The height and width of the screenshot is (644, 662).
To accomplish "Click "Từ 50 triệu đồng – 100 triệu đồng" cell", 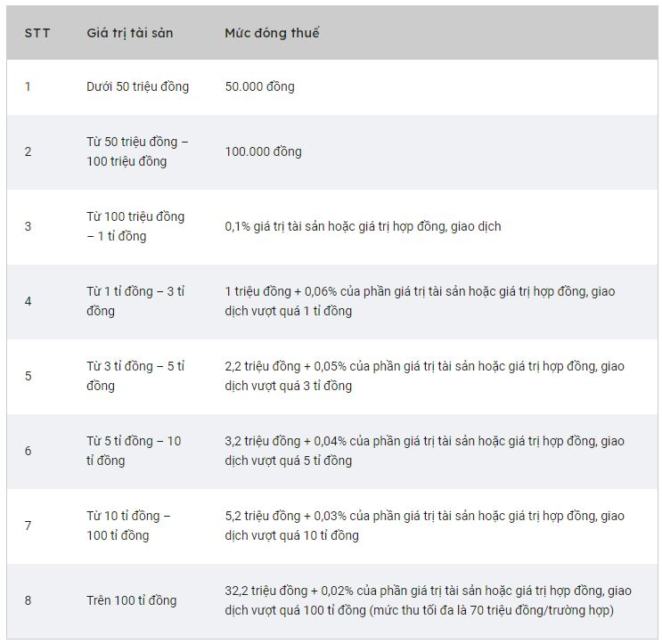I will coord(137,151).
